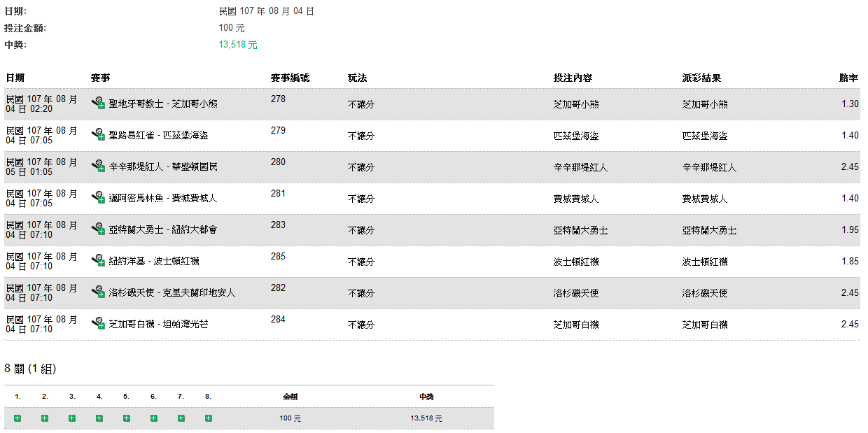Click baseball icon beside 芝加哥白襪 - 坦帕灣光芒

pos(98,323)
